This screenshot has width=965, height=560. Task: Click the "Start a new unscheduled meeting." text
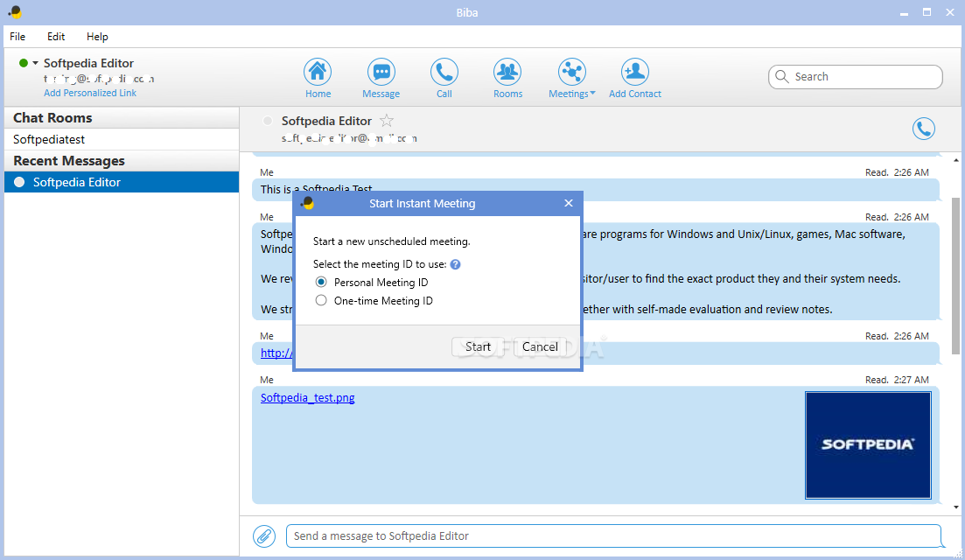tap(391, 241)
